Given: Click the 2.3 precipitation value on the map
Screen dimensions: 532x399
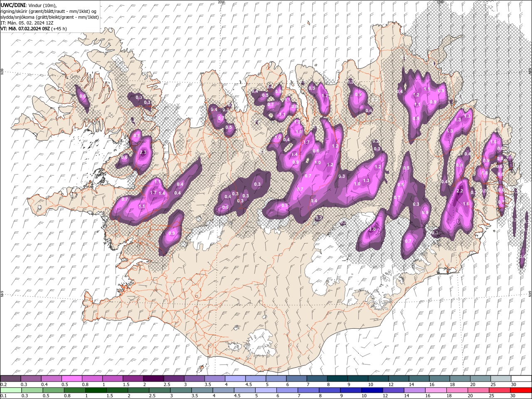Looking at the screenshot, I should point(143,153).
